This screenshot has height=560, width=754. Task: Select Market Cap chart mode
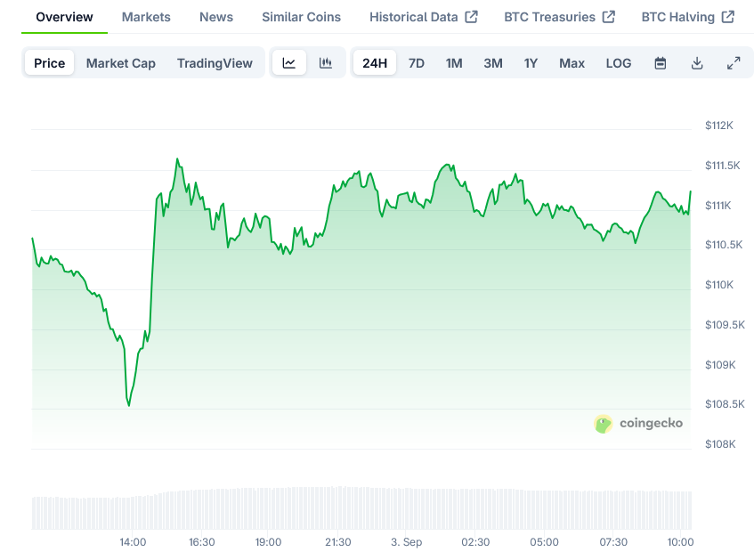(x=121, y=63)
